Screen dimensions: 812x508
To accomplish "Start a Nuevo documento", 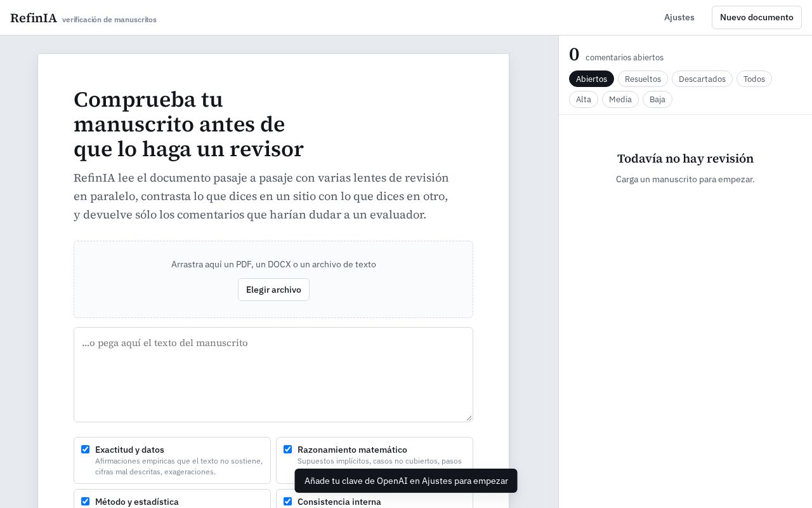I will [x=756, y=17].
